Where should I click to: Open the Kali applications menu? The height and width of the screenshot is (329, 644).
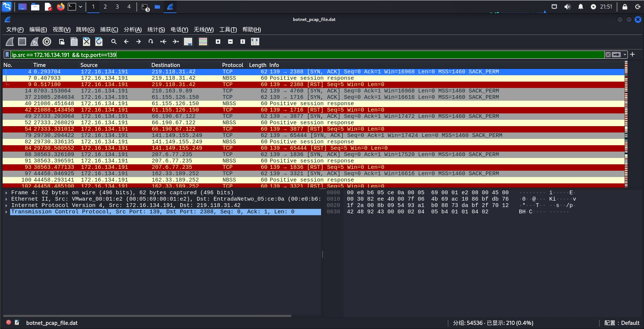[x=7, y=7]
